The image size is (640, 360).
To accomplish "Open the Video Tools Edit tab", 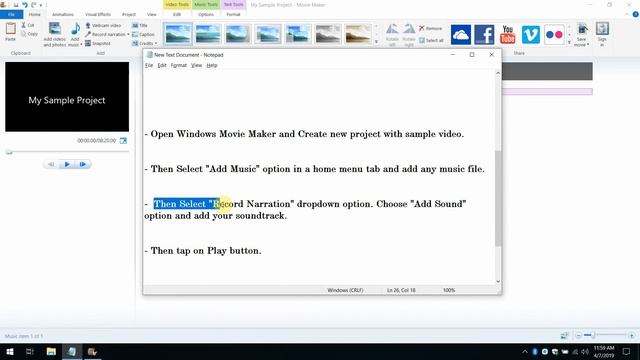I will (x=177, y=14).
